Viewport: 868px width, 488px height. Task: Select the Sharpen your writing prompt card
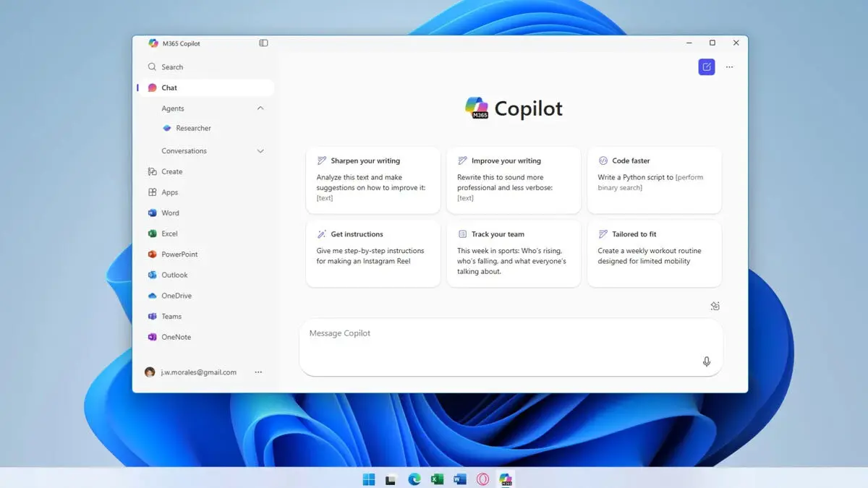tap(373, 180)
